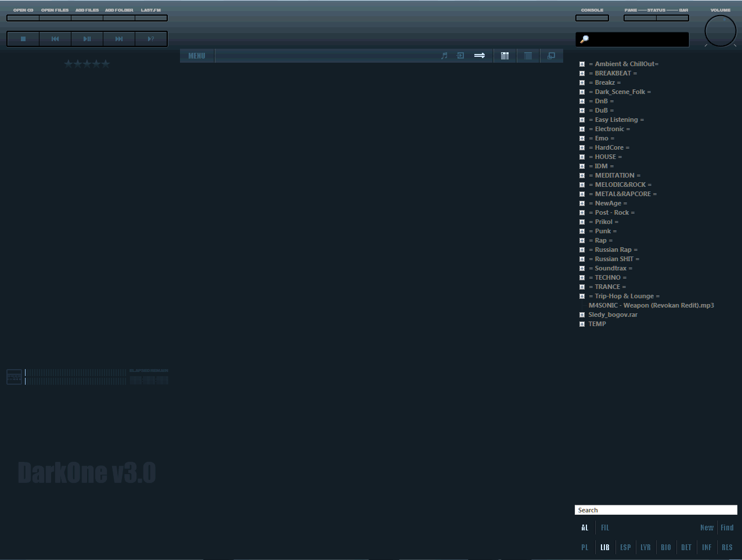Screen dimensions: 742x560
Task: Switch to the LYR tab
Action: [x=645, y=547]
